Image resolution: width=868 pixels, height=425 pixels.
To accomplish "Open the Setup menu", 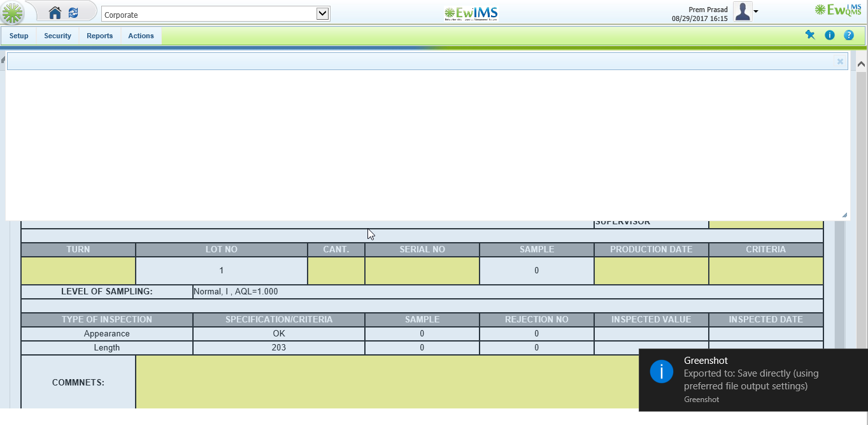I will point(19,36).
